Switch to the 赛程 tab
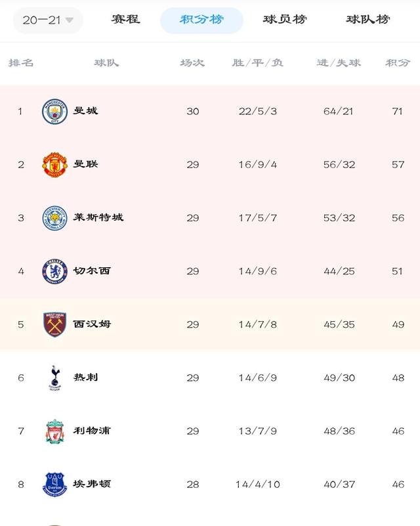 click(126, 20)
